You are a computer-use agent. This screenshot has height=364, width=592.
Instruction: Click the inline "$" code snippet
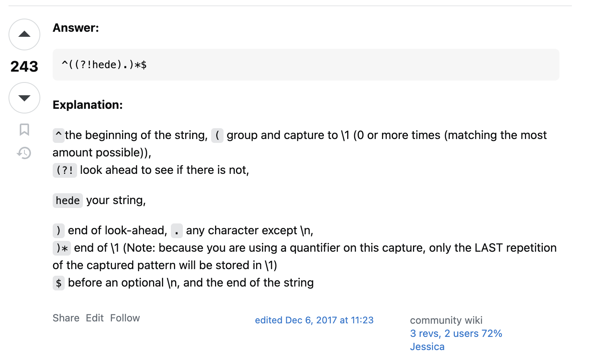point(59,283)
